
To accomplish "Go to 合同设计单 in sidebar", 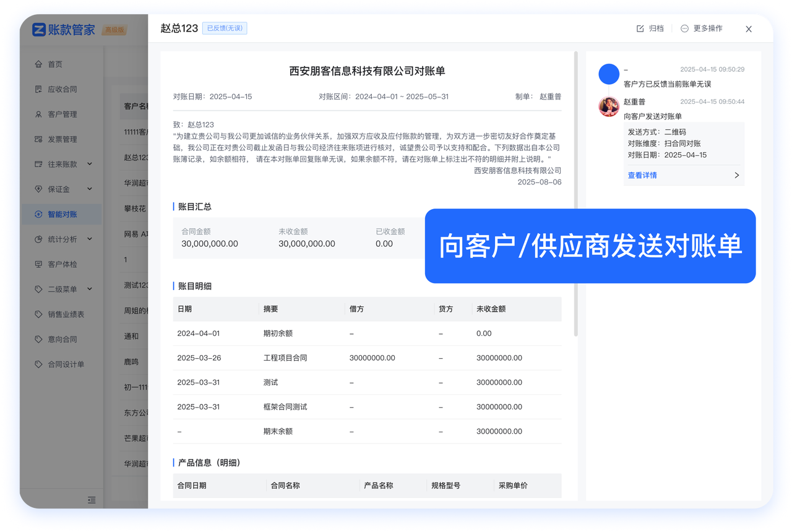I will pyautogui.click(x=66, y=364).
